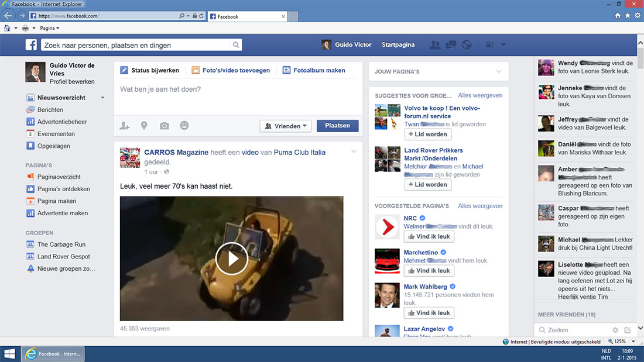Click Pagina maken icon
The height and width of the screenshot is (362, 644).
tap(30, 201)
